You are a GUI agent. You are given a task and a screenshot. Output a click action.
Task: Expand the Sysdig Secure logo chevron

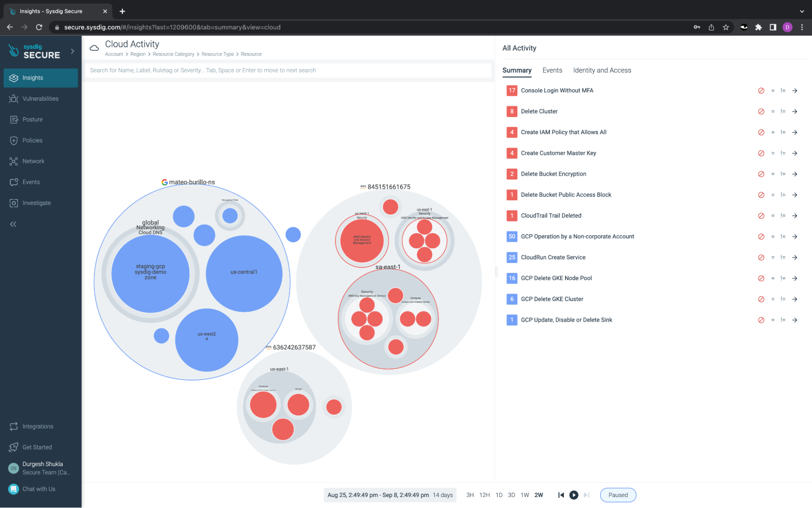73,51
